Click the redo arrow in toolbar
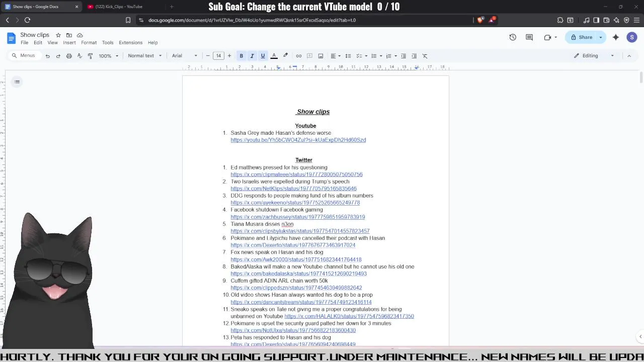This screenshot has height=362, width=644. coord(58,56)
